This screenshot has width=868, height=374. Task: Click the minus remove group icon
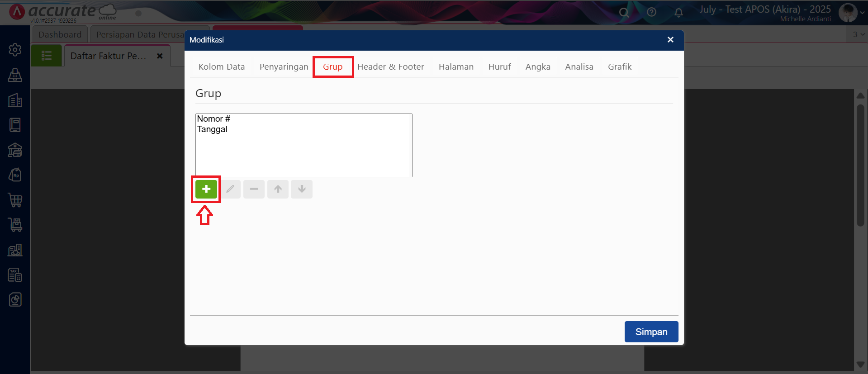[254, 189]
